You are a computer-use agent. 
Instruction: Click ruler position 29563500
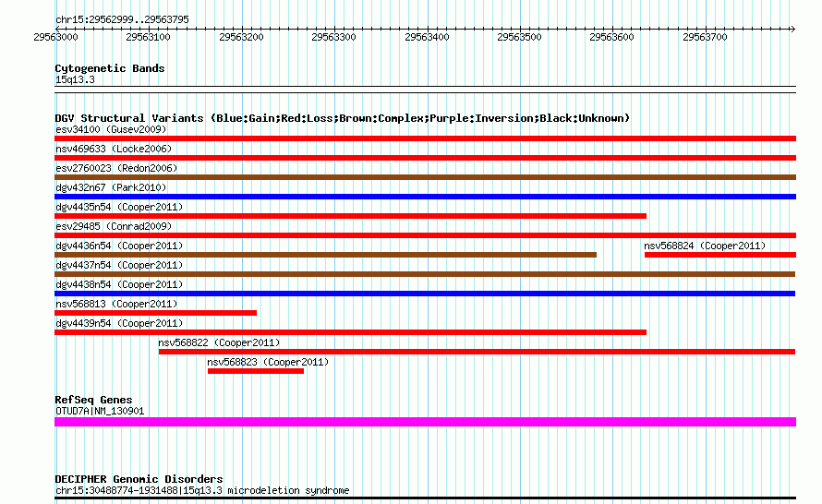519,37
